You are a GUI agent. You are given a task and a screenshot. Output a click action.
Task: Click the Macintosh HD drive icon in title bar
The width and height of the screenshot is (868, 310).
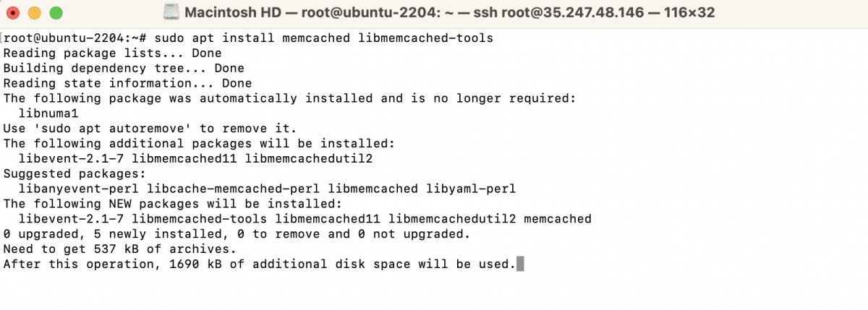(171, 13)
